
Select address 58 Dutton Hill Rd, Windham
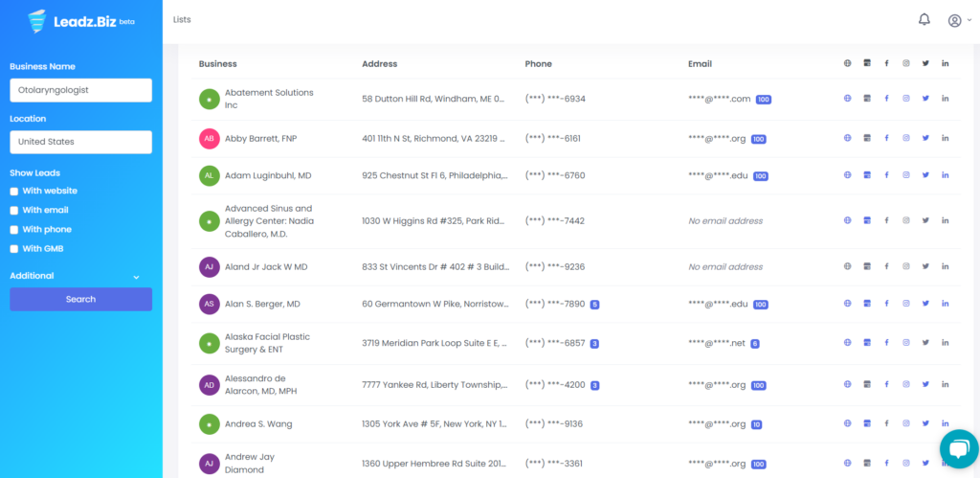click(x=434, y=99)
